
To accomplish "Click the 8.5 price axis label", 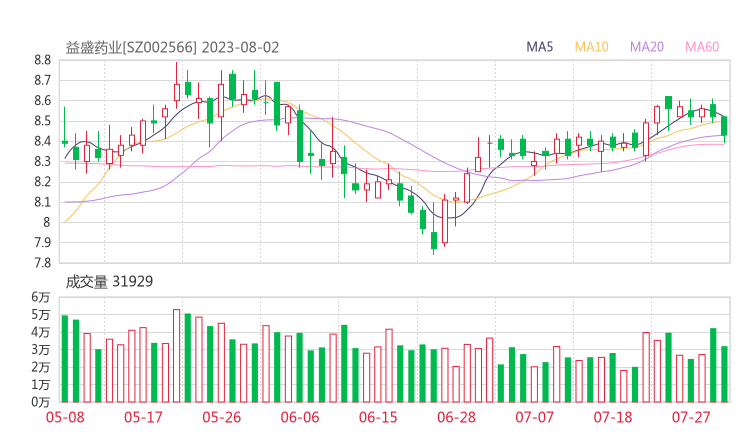I will click(x=42, y=121).
